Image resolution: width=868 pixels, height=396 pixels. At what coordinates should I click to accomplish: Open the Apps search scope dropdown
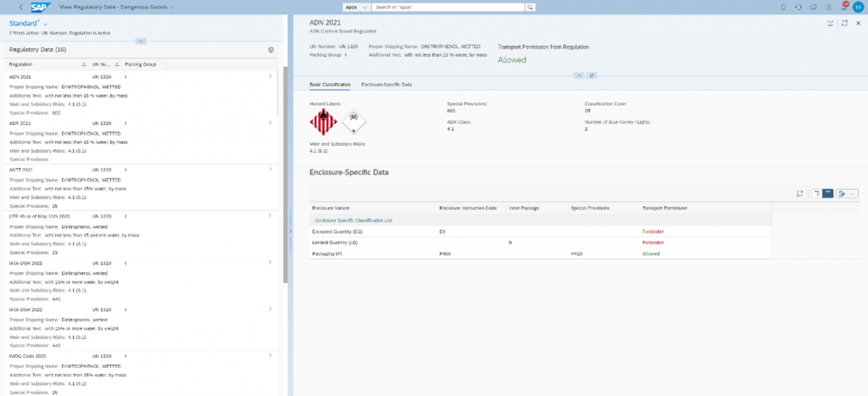(357, 7)
